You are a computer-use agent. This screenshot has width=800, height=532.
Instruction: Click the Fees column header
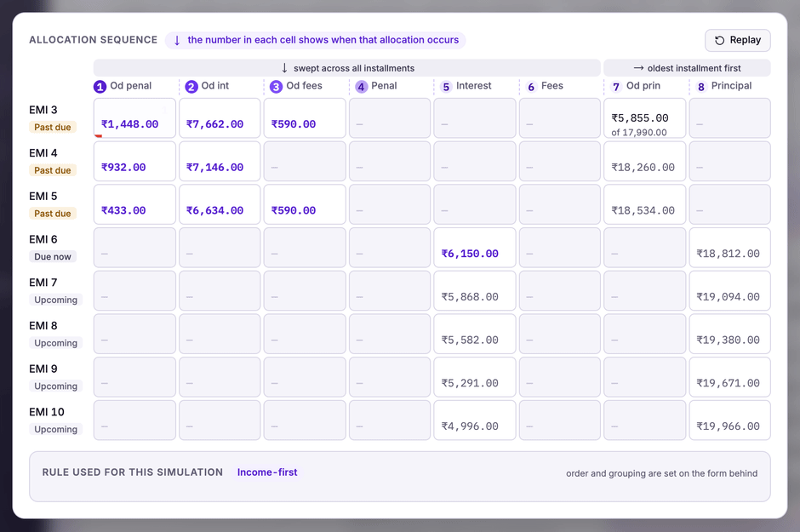[552, 86]
